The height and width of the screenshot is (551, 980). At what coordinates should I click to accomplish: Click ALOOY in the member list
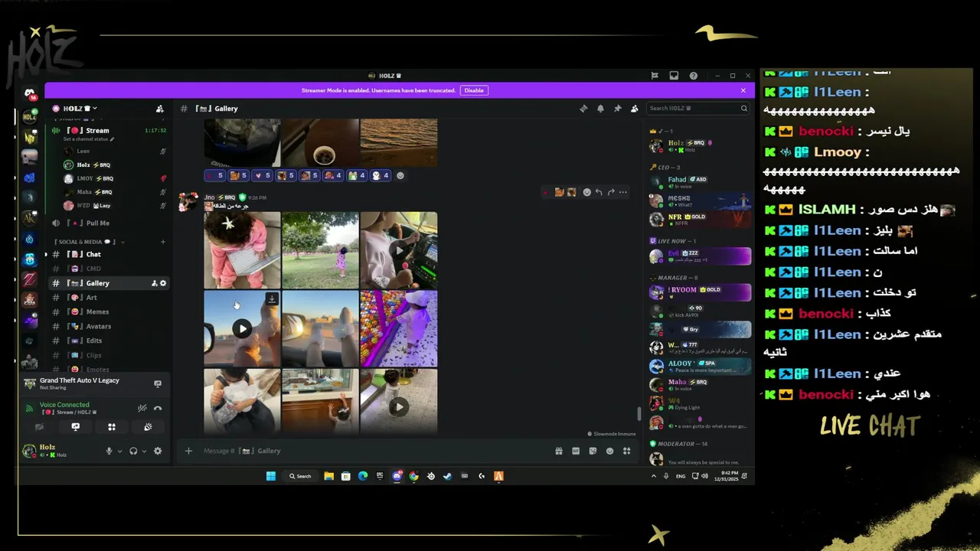[698, 366]
